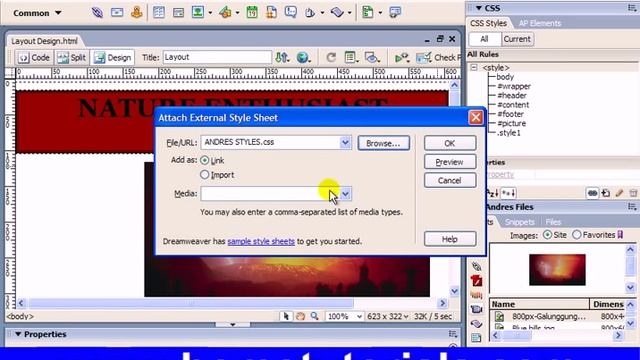
Task: Insert a hyperlink from the Common toolbar
Action: pos(97,13)
